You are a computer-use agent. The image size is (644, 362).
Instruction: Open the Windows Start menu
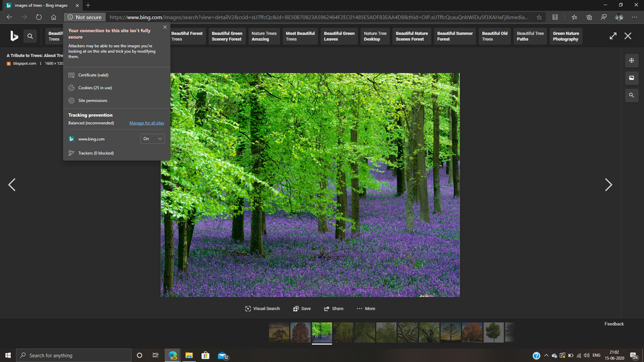pos(8,355)
